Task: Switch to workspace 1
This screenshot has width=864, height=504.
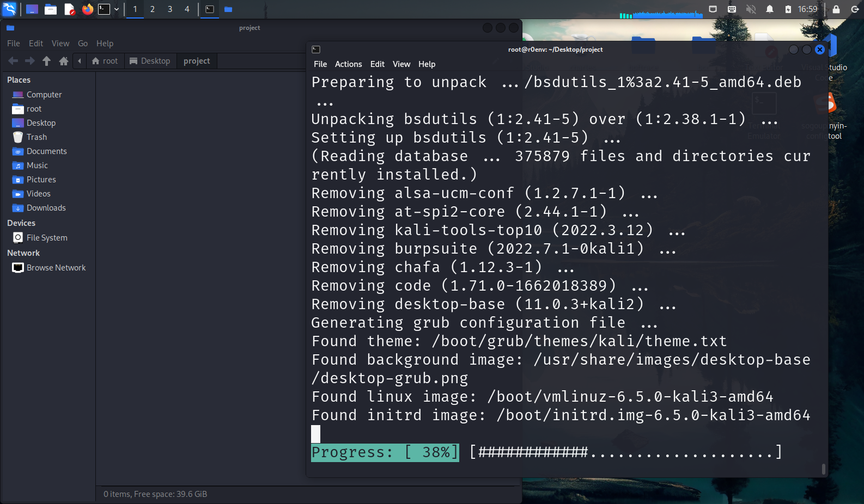Action: tap(135, 9)
